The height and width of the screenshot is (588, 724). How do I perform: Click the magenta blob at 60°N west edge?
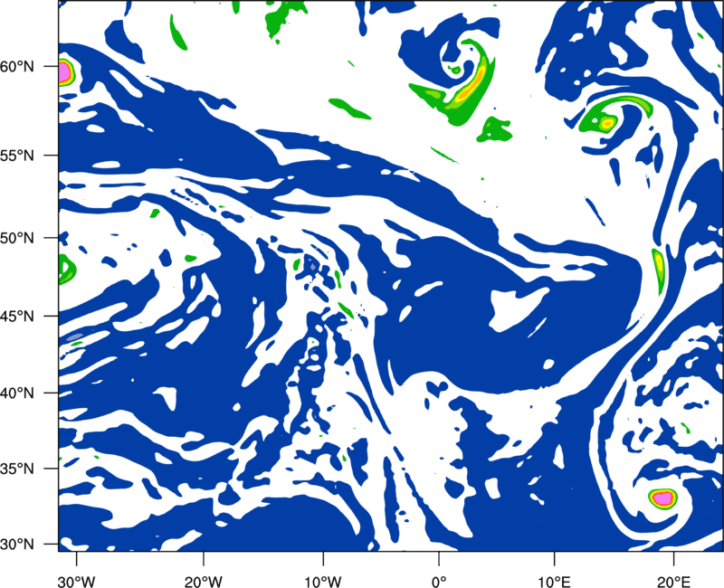click(64, 72)
